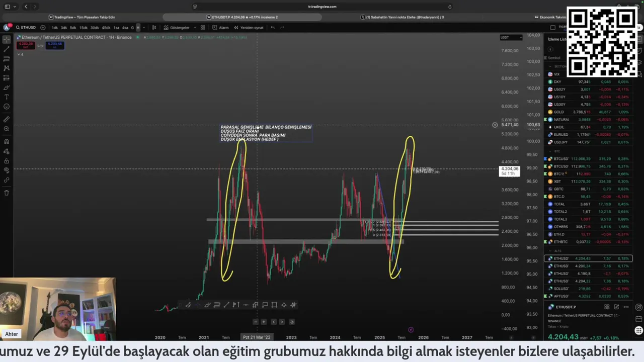The height and width of the screenshot is (362, 644).
Task: Click the scroll left chart arrow
Action: (274, 322)
